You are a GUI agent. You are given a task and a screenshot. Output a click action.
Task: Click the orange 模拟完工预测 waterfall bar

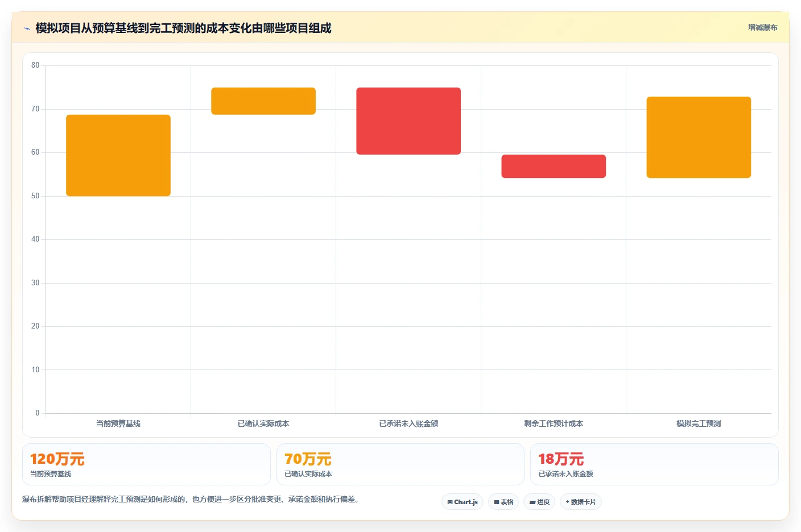699,137
